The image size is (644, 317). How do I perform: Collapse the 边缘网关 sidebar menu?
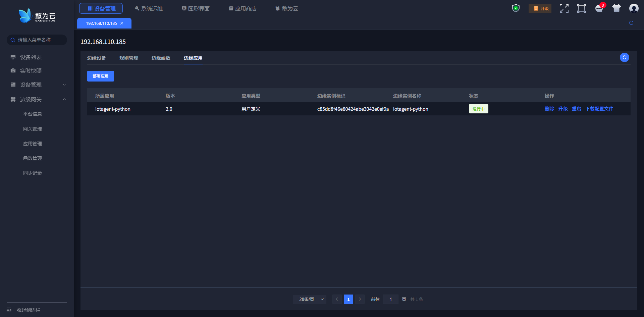pyautogui.click(x=37, y=99)
